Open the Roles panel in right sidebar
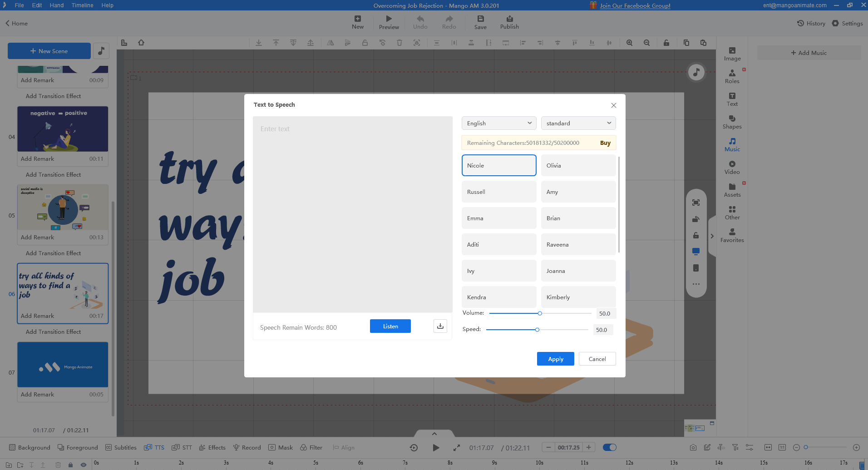The height and width of the screenshot is (470, 868). [x=732, y=76]
